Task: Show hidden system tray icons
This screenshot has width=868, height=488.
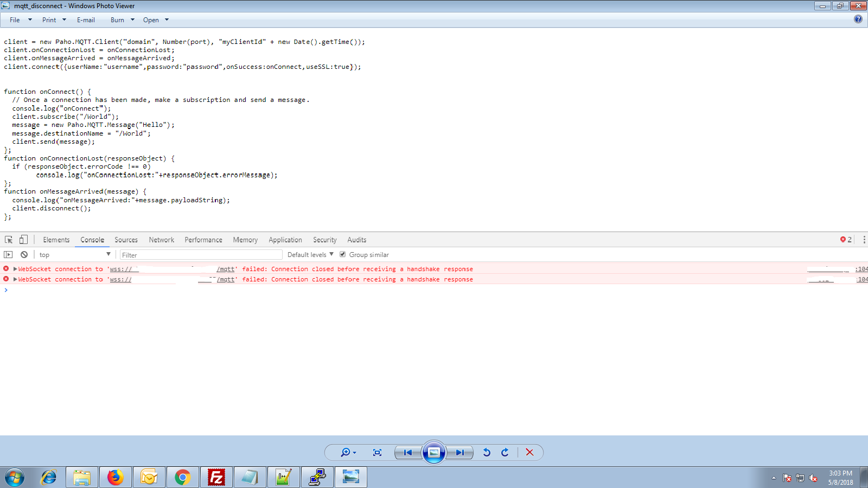Action: click(x=774, y=478)
